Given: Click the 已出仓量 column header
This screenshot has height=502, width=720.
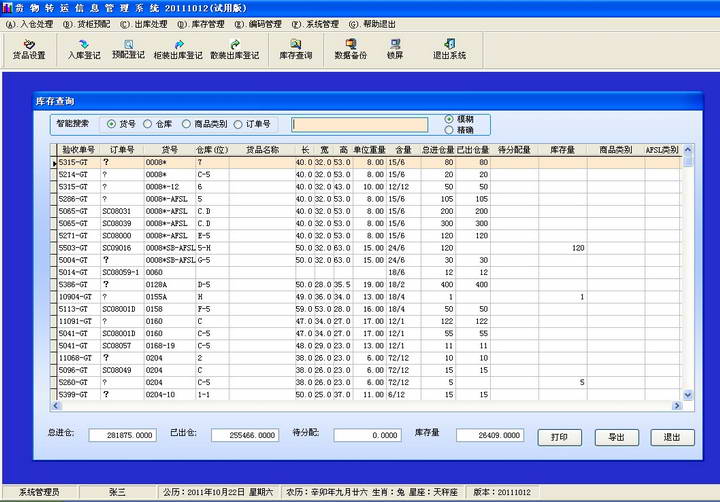Looking at the screenshot, I should click(473, 150).
